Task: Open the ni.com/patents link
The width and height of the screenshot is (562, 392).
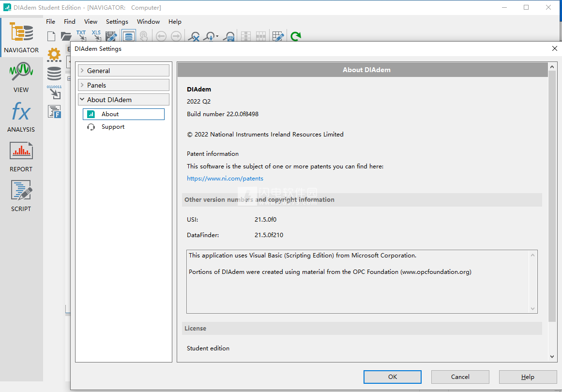Action: 225,179
